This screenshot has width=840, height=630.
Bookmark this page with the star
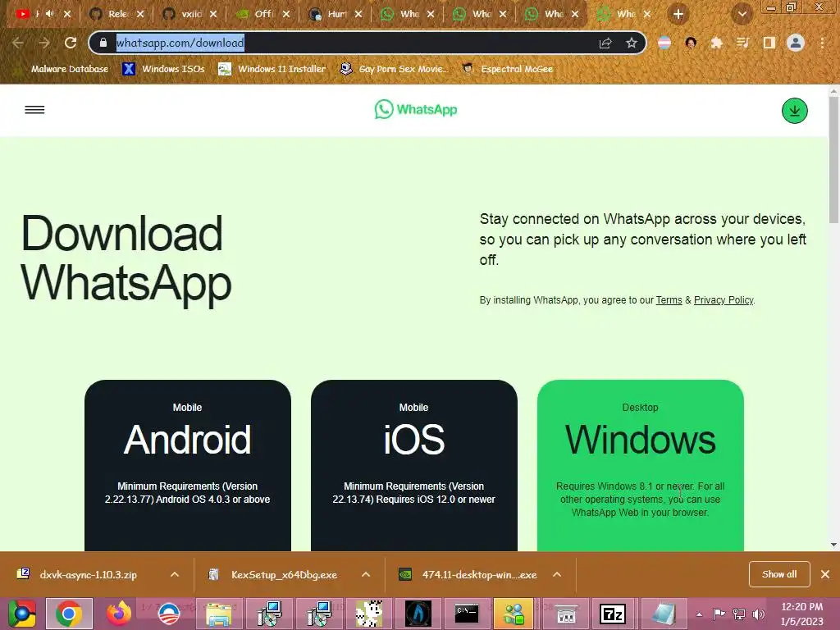[632, 43]
